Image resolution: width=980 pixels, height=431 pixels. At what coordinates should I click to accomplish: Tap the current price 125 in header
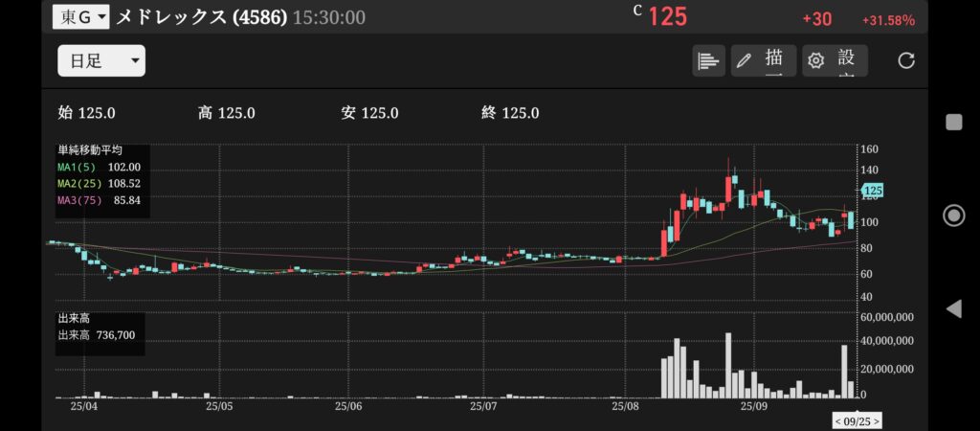(668, 17)
